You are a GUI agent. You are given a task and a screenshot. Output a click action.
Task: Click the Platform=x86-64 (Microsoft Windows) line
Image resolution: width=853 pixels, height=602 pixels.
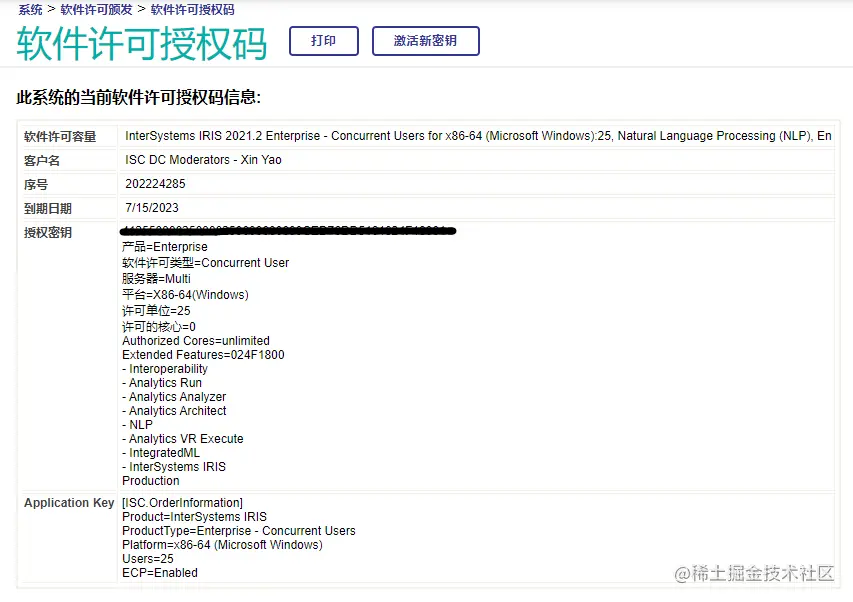coord(222,545)
